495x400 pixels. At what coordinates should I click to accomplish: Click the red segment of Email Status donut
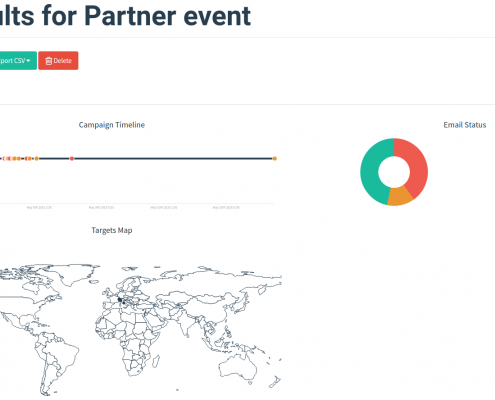tap(417, 163)
